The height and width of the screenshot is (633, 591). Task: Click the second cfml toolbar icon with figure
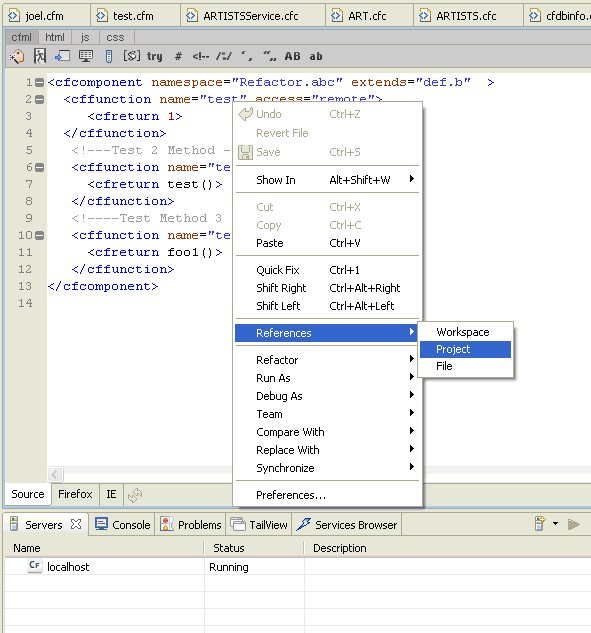click(40, 56)
